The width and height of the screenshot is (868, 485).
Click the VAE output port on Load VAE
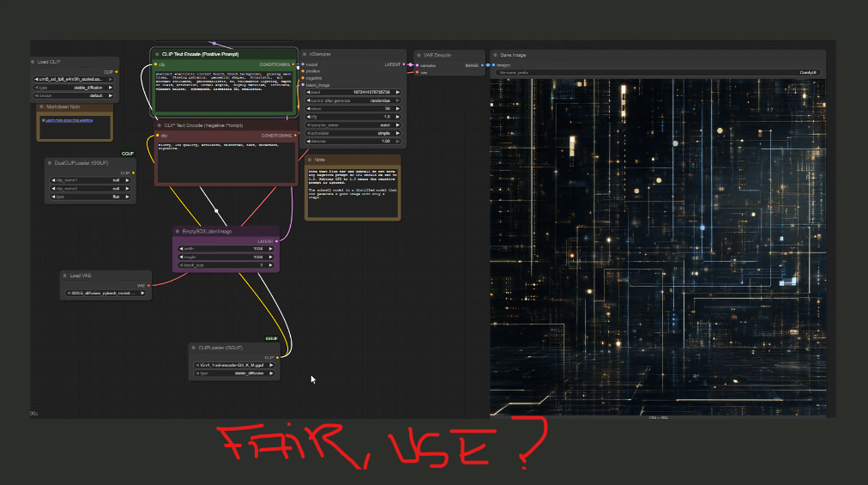click(149, 286)
